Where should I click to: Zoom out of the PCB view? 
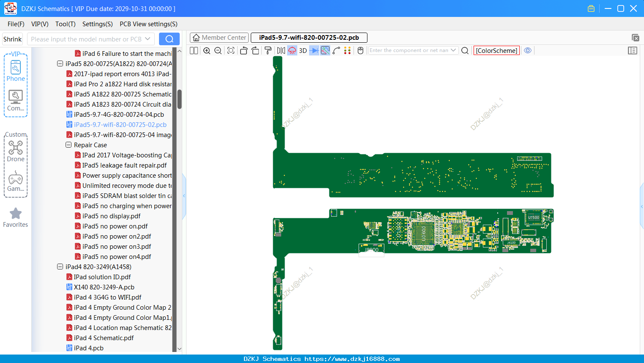[218, 50]
